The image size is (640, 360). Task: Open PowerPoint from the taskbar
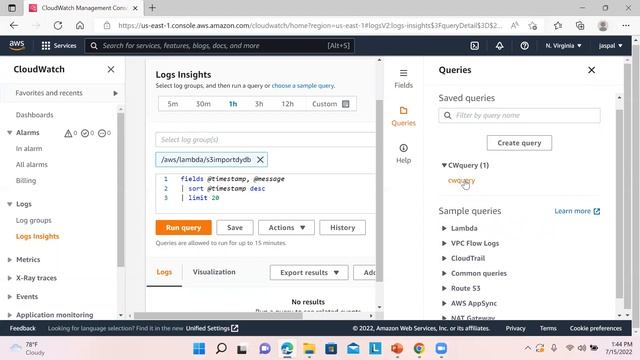point(397,349)
